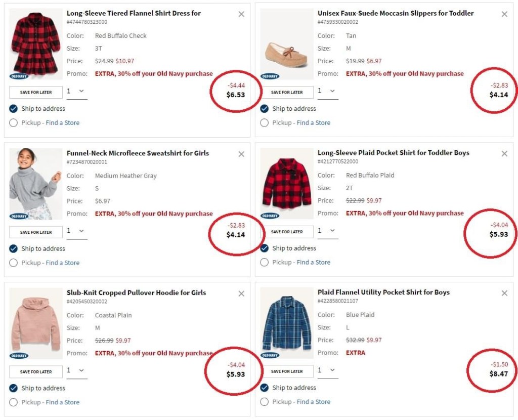Choose Pickup for Blue Plaid Utility Shirt
This screenshot has width=518, height=420.
pos(264,402)
